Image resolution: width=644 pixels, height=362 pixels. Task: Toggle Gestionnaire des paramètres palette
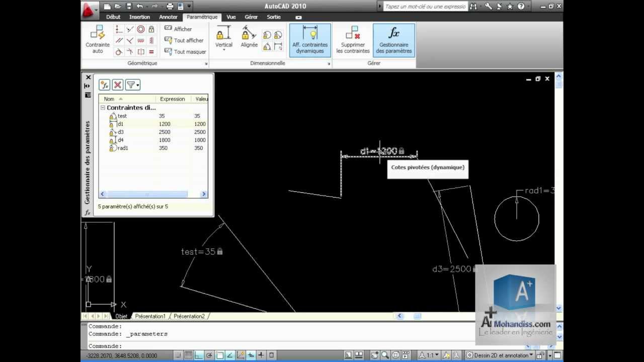click(394, 40)
